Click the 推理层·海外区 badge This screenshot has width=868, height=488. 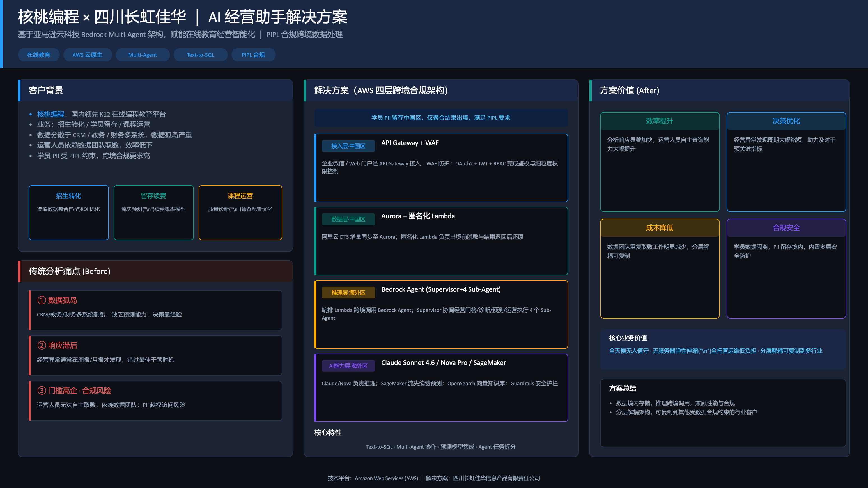348,292
